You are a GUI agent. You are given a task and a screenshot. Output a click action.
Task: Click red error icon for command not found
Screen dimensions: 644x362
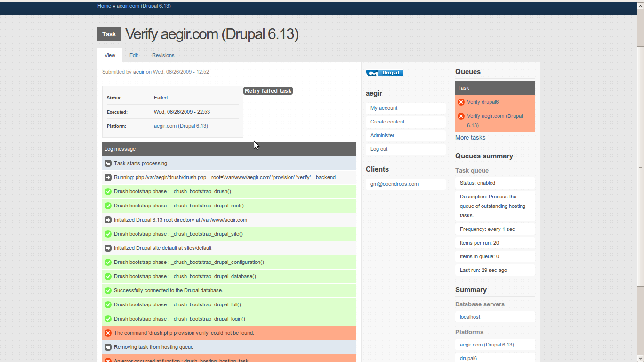(108, 333)
